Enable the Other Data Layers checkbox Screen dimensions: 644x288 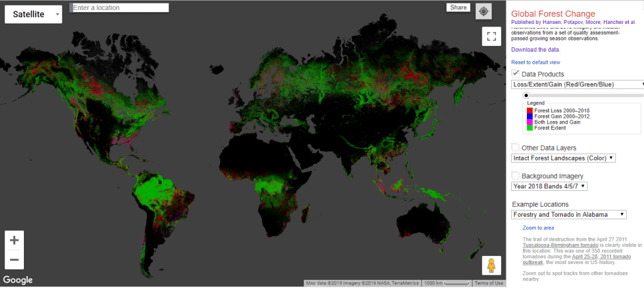[x=516, y=147]
